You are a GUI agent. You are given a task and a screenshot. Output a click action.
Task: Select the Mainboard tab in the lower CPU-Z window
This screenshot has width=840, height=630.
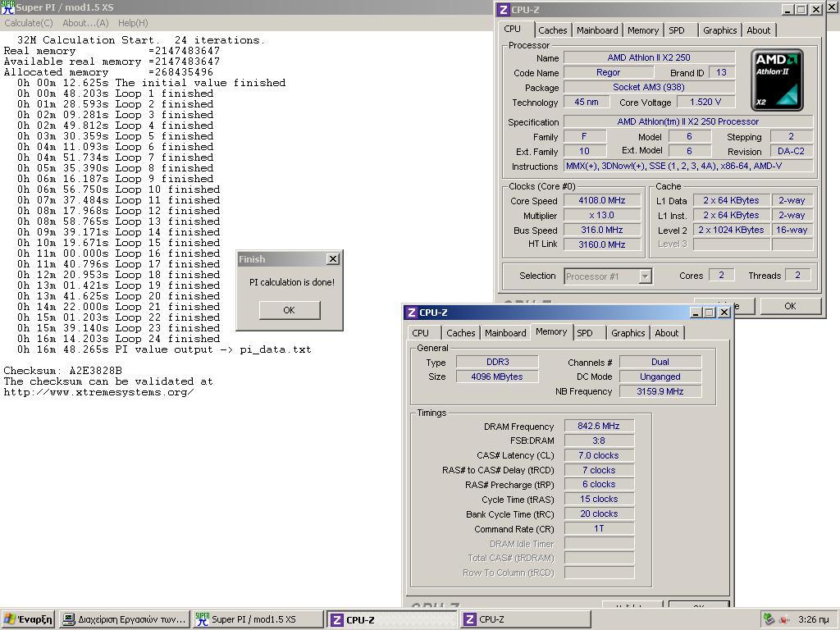(x=505, y=333)
